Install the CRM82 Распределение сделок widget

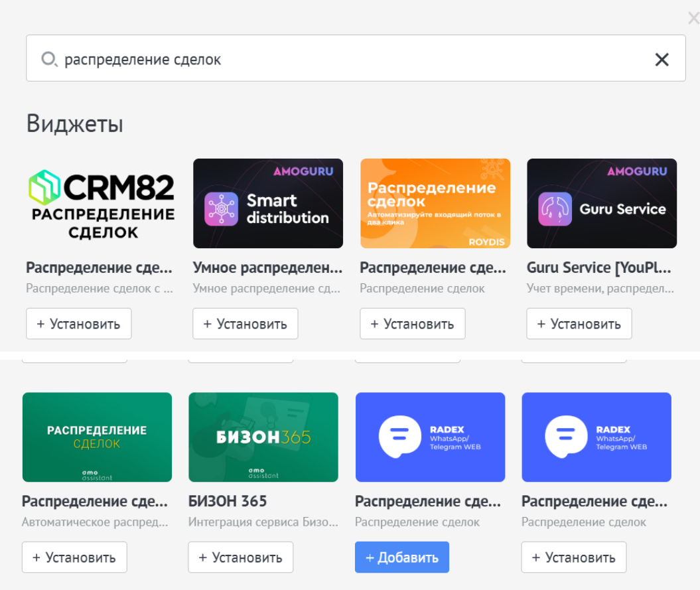78,324
